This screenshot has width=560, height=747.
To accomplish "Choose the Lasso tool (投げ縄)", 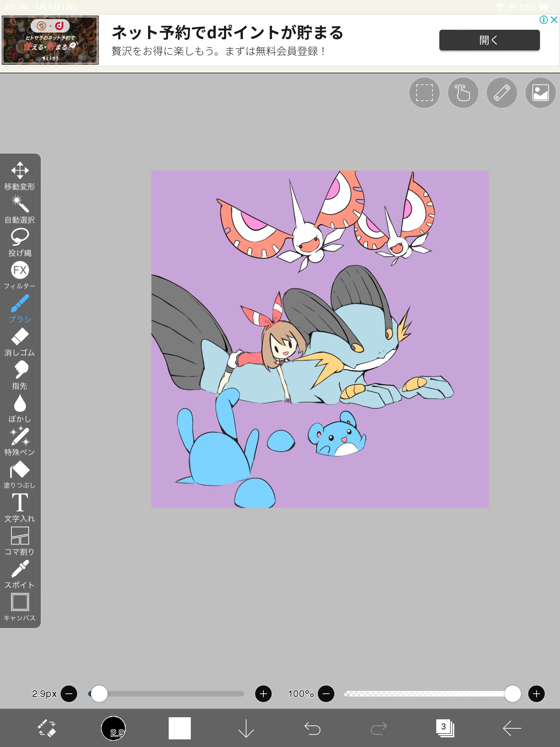I will pos(20,242).
